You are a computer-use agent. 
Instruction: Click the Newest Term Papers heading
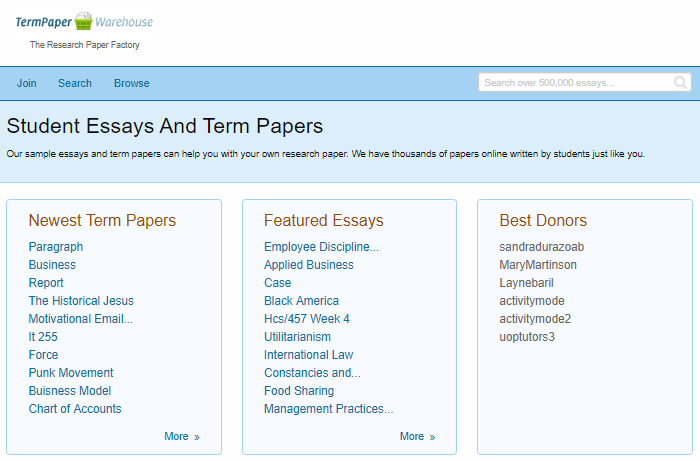click(102, 220)
